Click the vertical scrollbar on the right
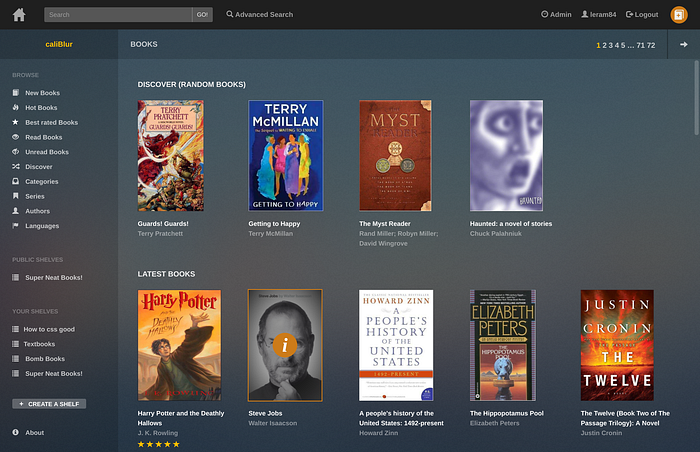Screen dimensions: 700x452 click(696, 98)
